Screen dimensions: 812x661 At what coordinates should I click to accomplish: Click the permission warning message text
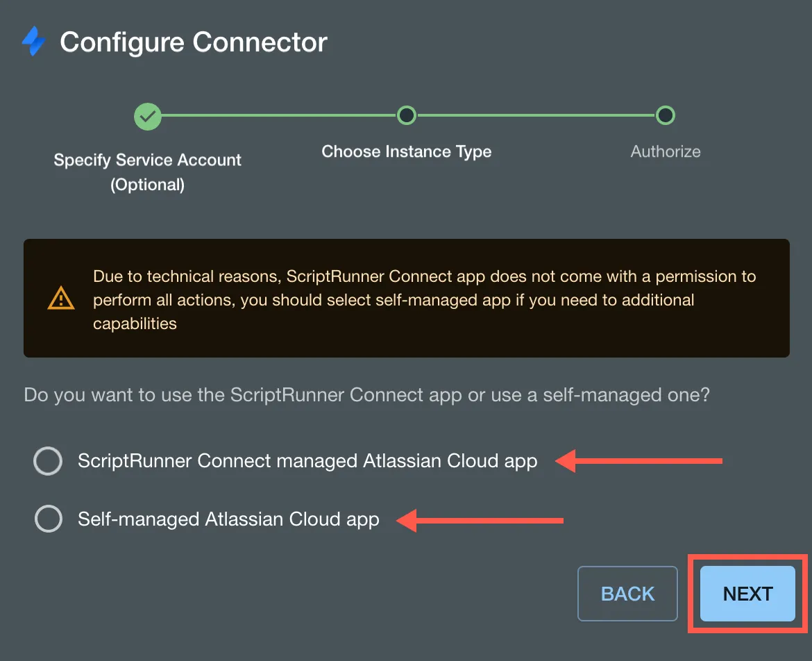[x=425, y=300]
